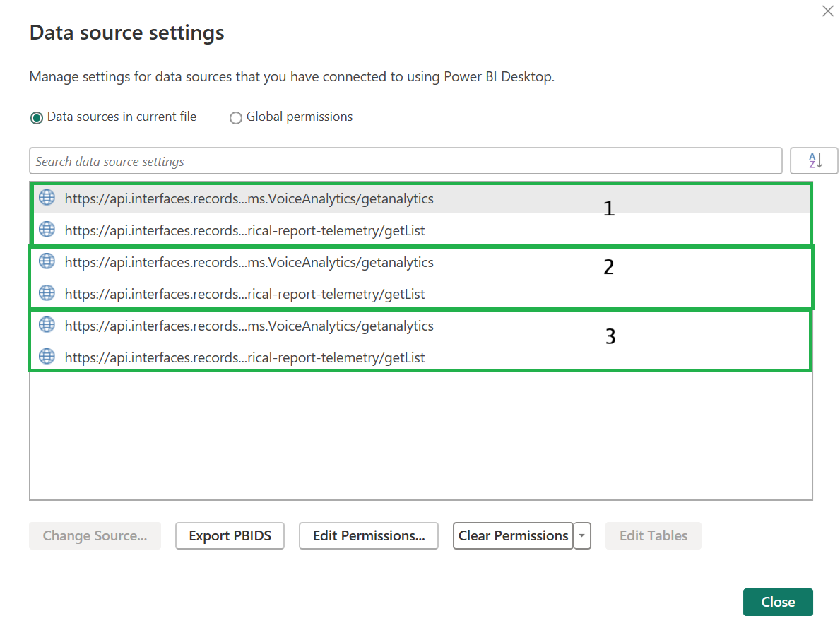Viewport: 840px width, 640px height.
Task: Click the sort data sources A-Z icon
Action: (813, 160)
